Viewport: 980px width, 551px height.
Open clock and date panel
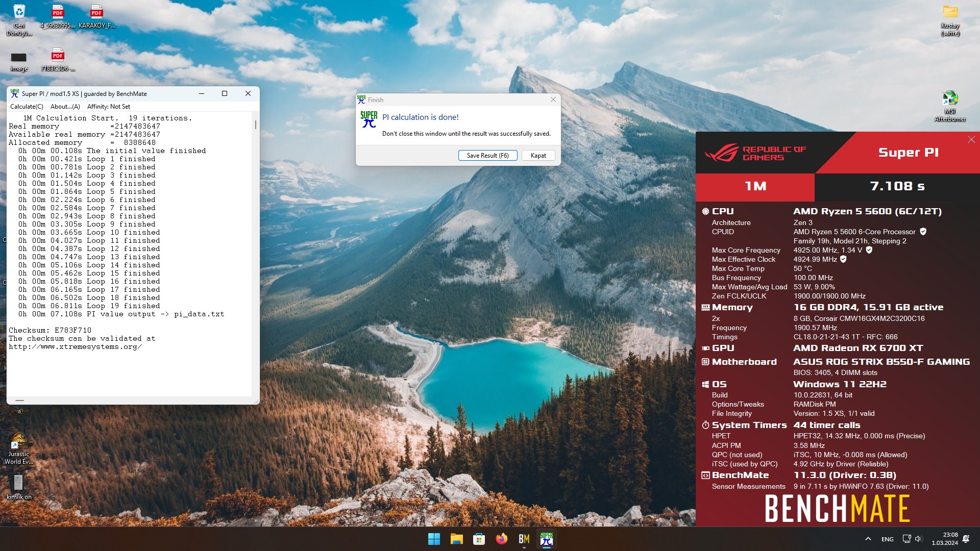point(945,539)
